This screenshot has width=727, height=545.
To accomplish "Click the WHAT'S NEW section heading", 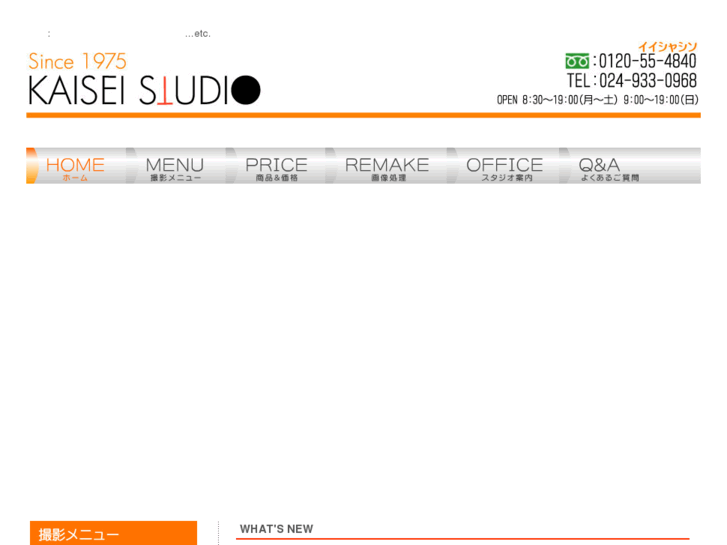I will (x=276, y=529).
